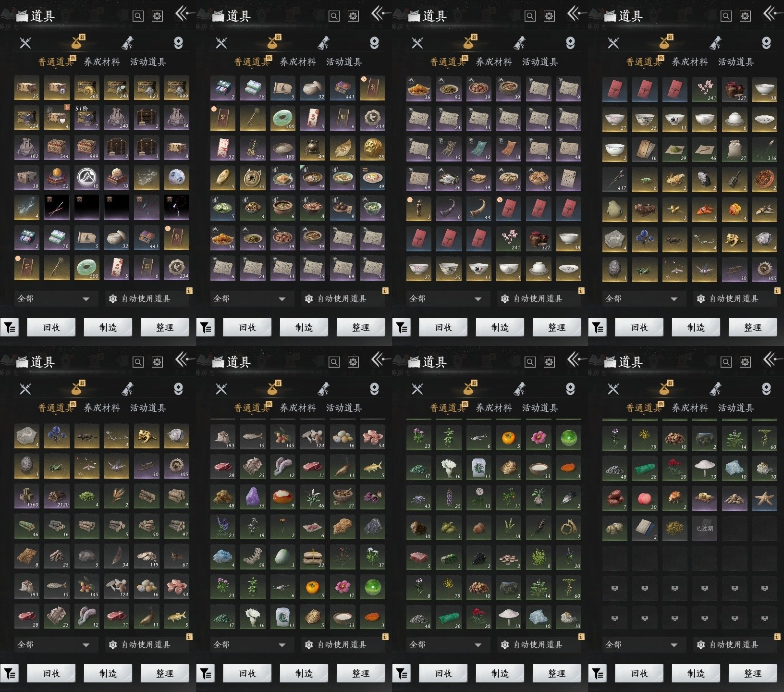Switch to 养成材料 tab in bottom-right panel
This screenshot has height=692, width=784.
(690, 408)
